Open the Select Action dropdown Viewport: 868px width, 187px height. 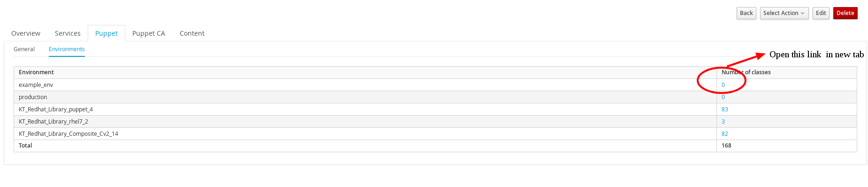point(784,13)
